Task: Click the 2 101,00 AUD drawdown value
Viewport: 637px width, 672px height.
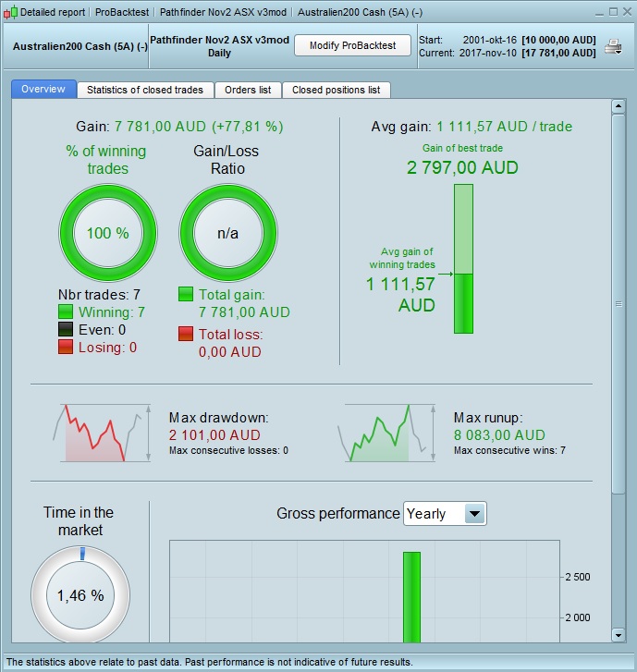Action: [x=214, y=435]
